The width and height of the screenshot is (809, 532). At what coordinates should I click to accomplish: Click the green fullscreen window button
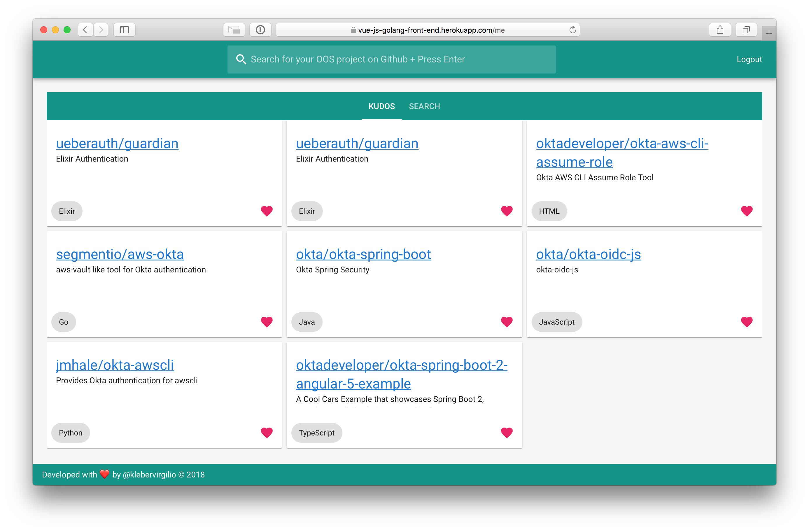click(x=67, y=30)
